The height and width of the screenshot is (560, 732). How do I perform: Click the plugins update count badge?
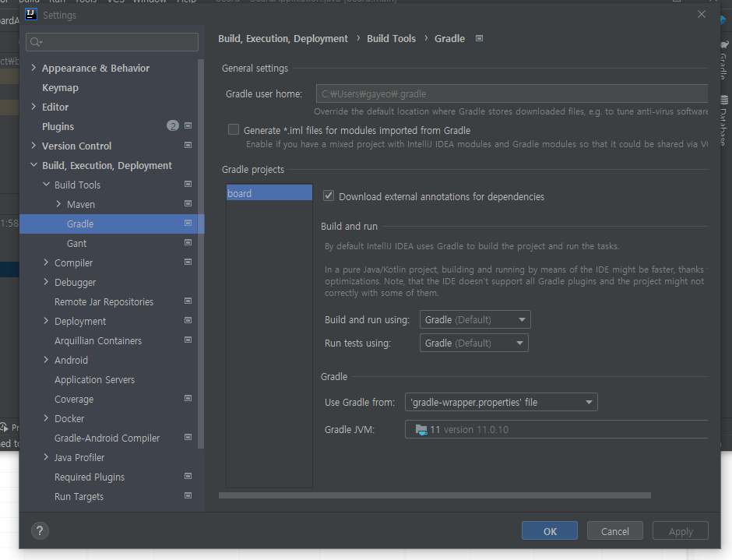173,125
